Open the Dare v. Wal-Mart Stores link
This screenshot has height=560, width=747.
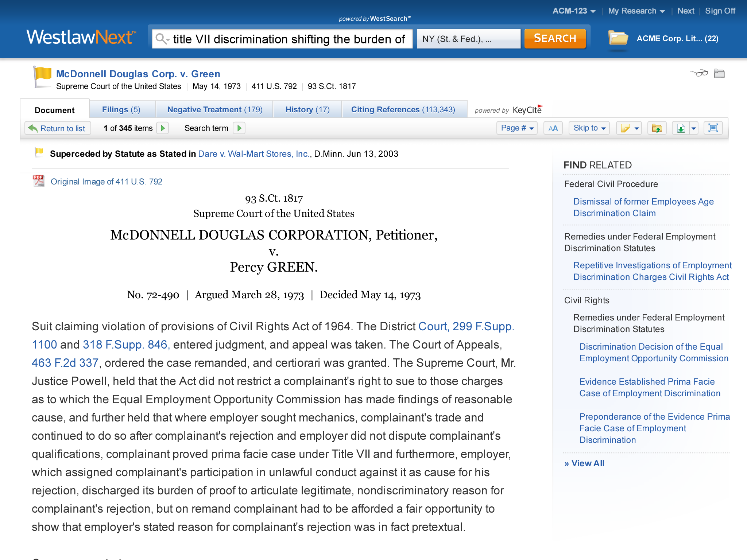pos(254,154)
